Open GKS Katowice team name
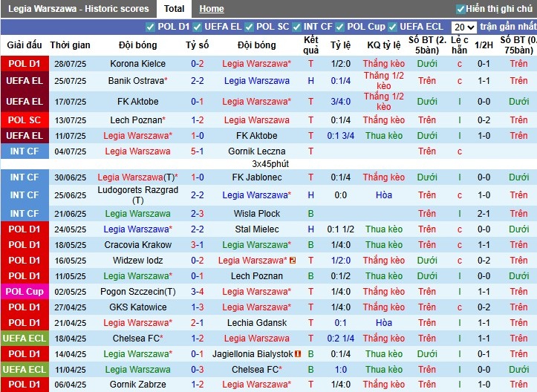 (137, 307)
